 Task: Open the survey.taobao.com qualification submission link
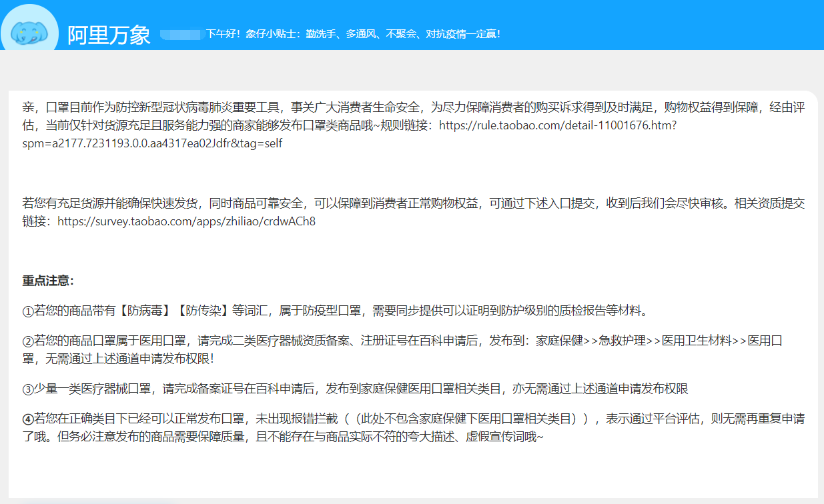point(187,221)
